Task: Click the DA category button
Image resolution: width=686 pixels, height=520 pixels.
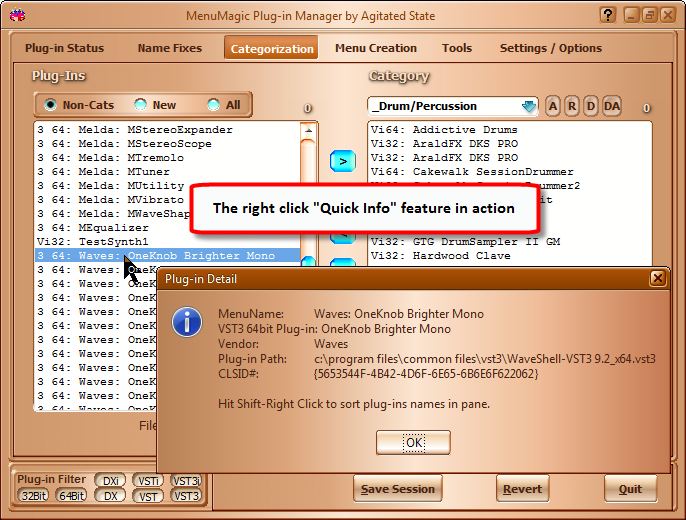Action: click(x=612, y=106)
